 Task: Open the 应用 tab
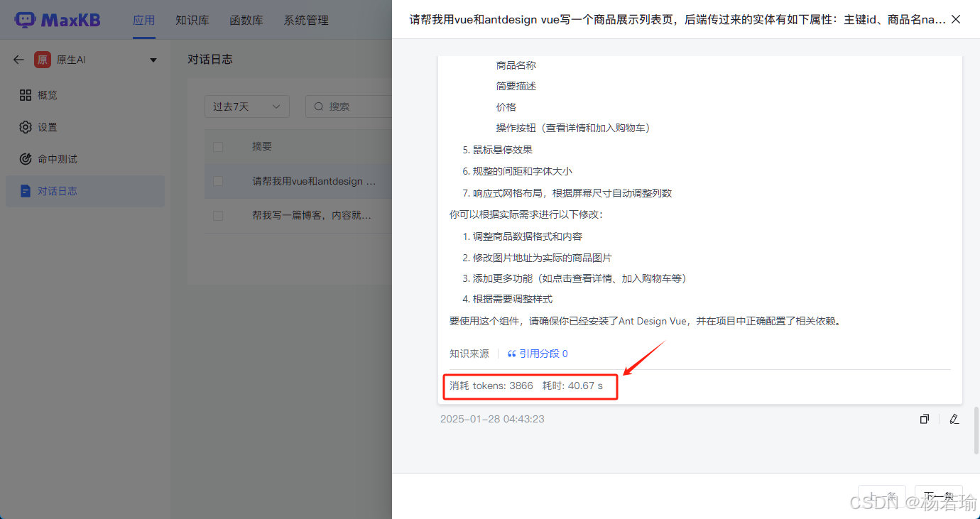pos(144,20)
